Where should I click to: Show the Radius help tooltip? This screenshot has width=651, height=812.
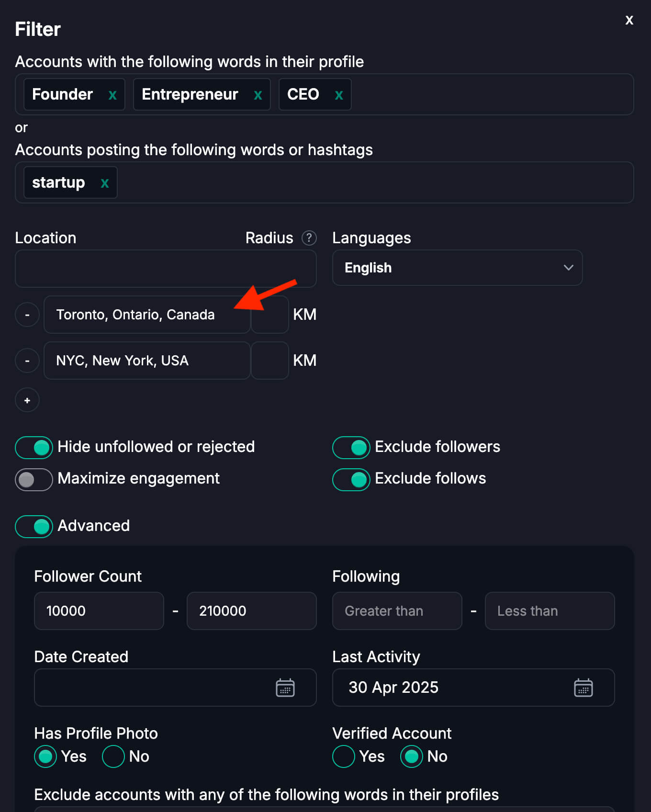coord(309,238)
